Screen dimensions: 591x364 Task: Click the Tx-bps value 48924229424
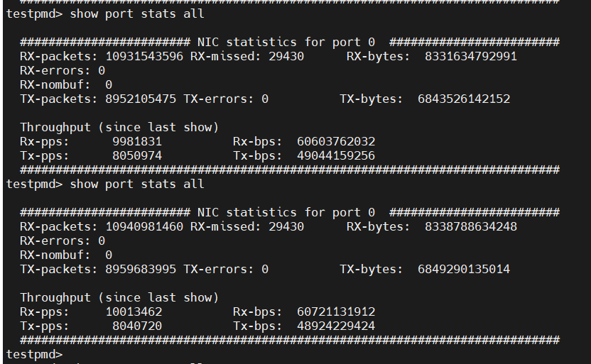click(x=336, y=326)
